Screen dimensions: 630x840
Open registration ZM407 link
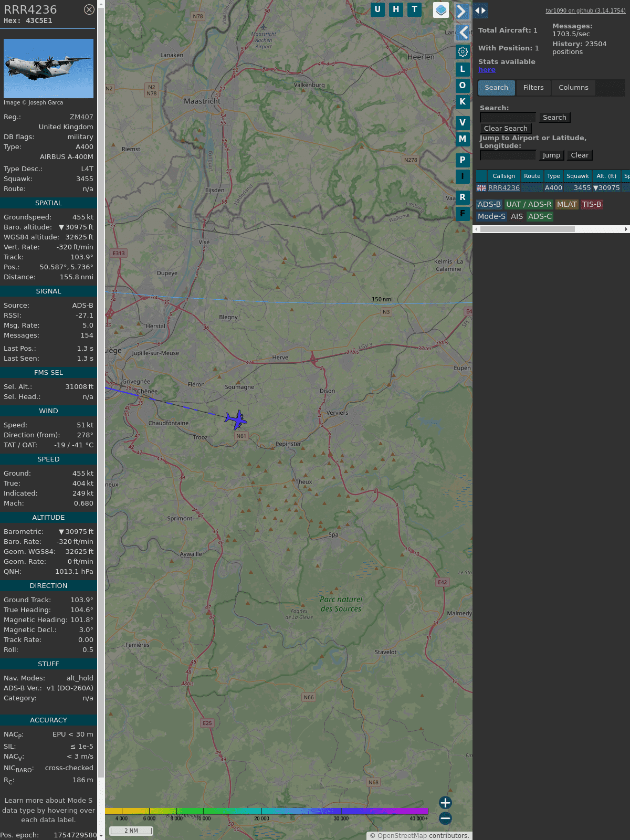[81, 117]
